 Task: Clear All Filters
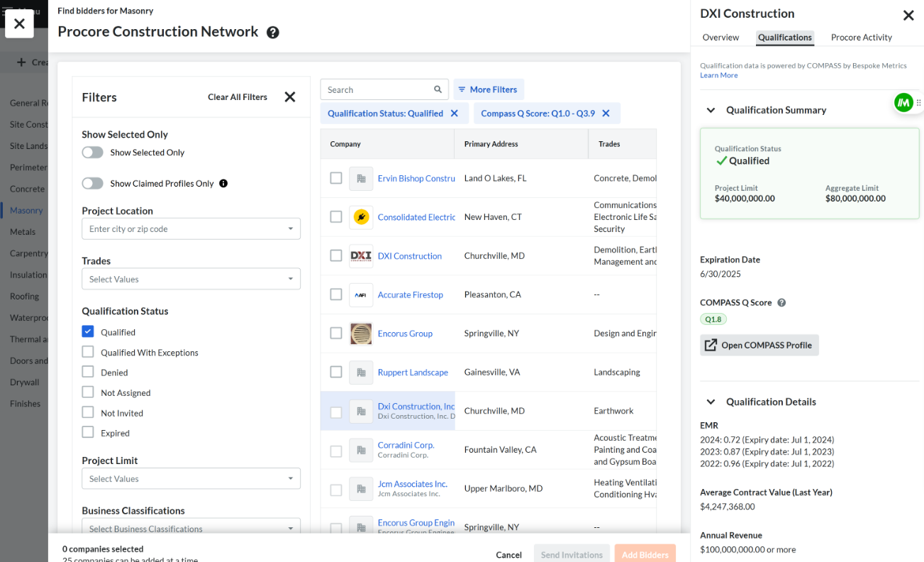click(x=237, y=97)
